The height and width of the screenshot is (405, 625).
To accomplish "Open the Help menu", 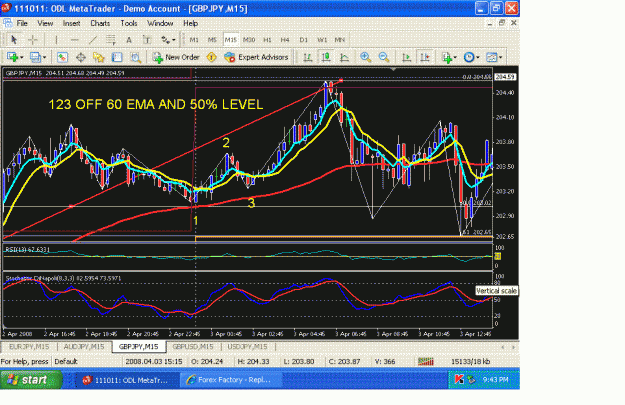I will point(191,23).
